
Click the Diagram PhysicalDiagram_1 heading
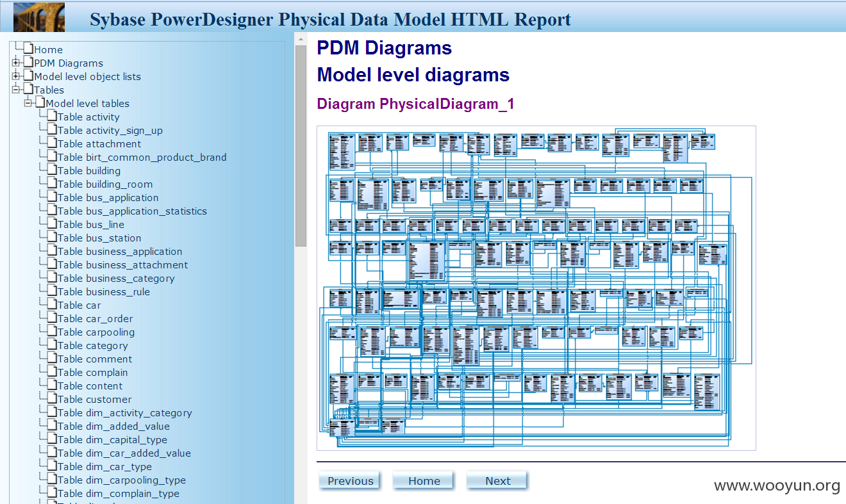(x=415, y=104)
